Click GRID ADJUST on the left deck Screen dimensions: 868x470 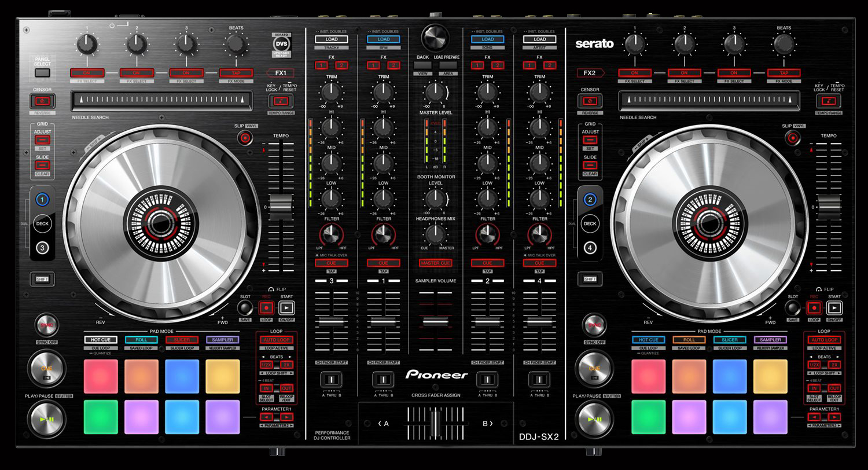42,140
